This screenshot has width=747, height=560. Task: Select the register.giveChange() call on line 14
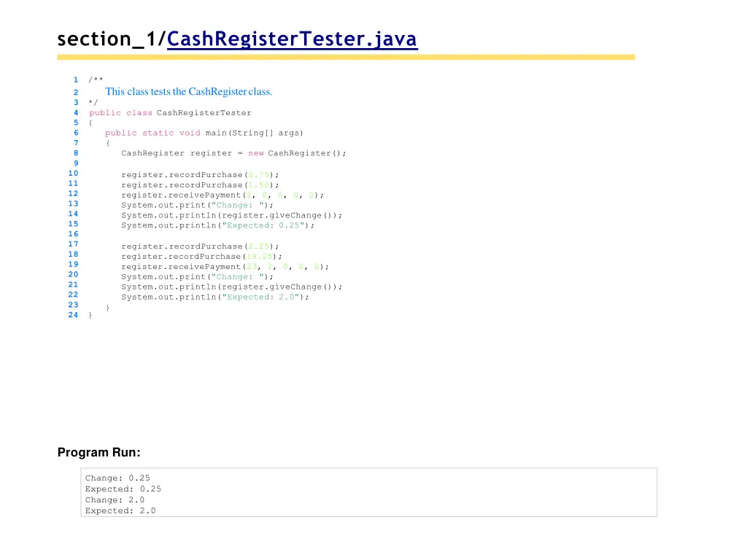(233, 215)
